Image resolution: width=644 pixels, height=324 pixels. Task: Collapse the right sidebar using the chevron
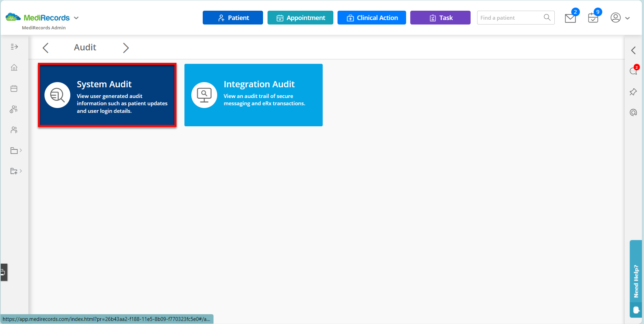pos(633,50)
